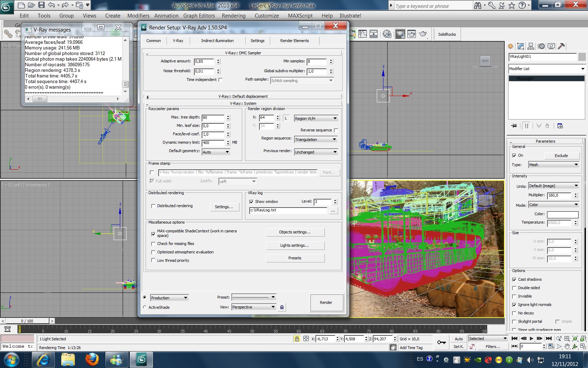This screenshot has width=588, height=368.
Task: Open the Rendered Frame Window teapot icon
Action: click(412, 34)
